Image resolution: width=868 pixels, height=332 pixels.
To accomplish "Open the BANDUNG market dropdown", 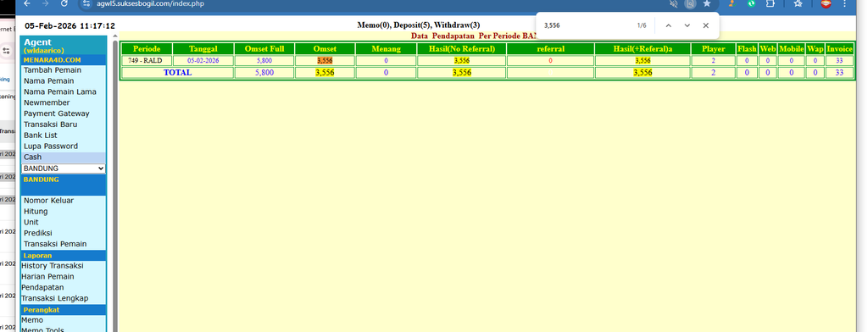I will pyautogui.click(x=64, y=169).
